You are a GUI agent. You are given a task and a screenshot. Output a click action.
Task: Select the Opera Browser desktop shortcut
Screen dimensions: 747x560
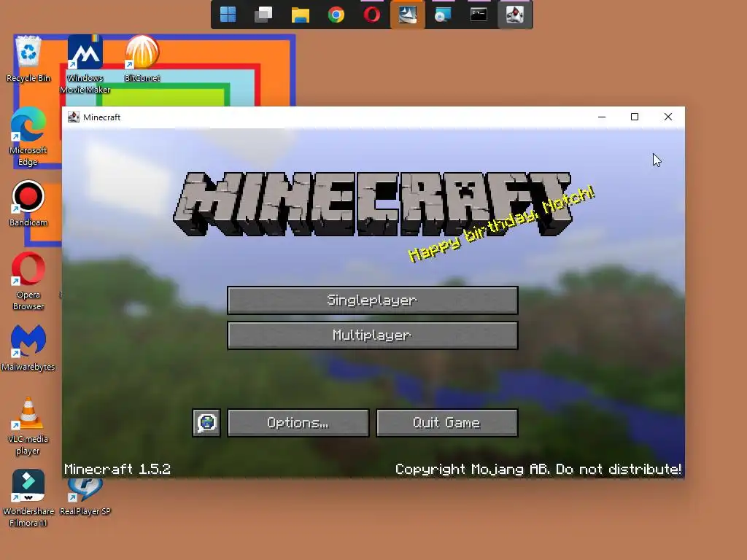pyautogui.click(x=28, y=281)
